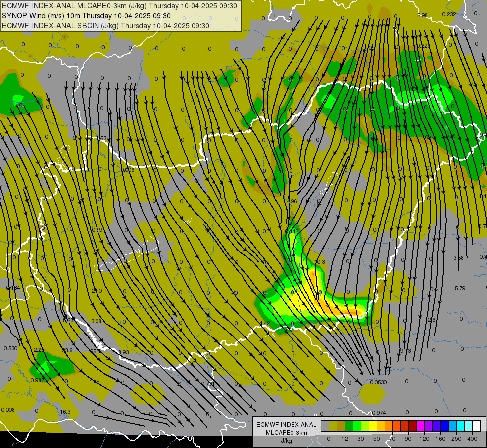Click the pure blue swatch before 160
487x448 pixels.
coord(444,426)
